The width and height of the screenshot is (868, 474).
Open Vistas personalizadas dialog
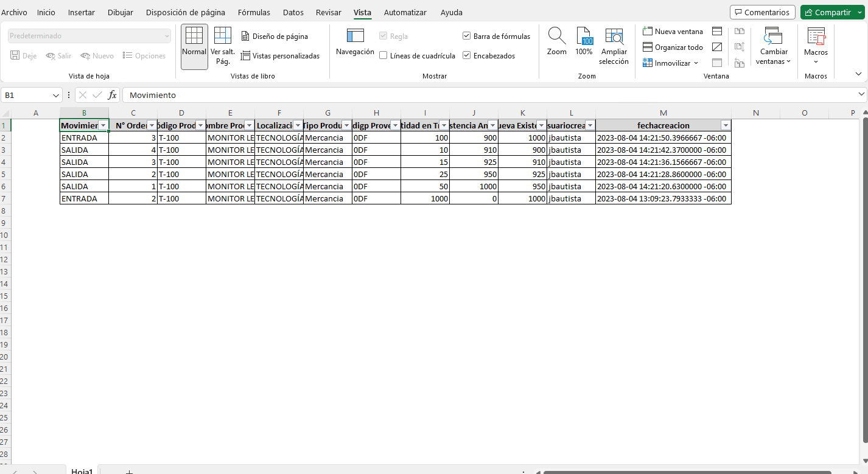pyautogui.click(x=280, y=56)
